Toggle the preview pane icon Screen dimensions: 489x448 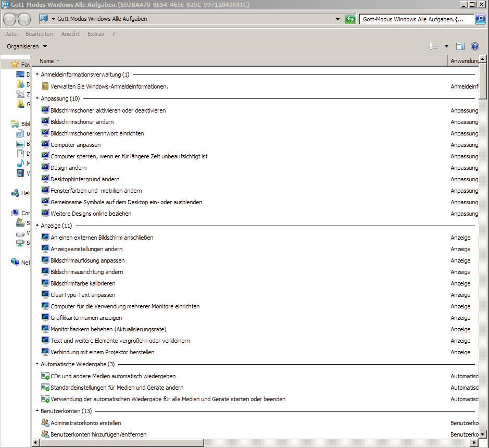[460, 46]
